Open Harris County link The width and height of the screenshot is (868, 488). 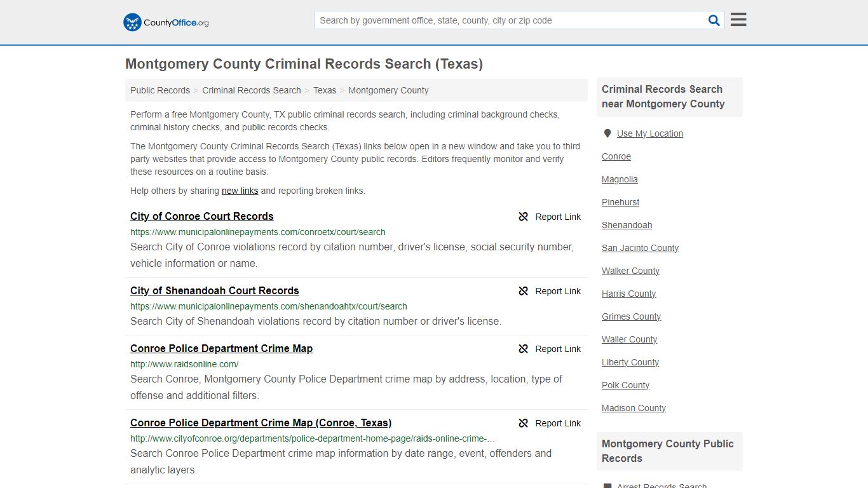[x=629, y=294]
